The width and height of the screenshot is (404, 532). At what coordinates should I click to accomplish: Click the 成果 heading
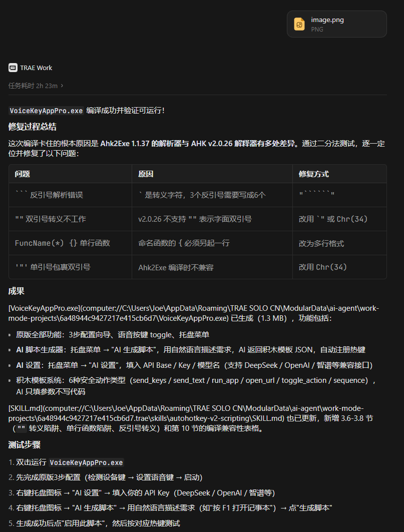coord(17,291)
